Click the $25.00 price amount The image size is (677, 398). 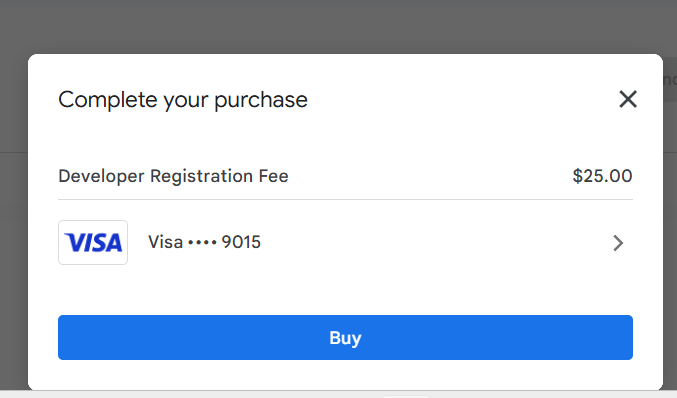[x=602, y=176]
